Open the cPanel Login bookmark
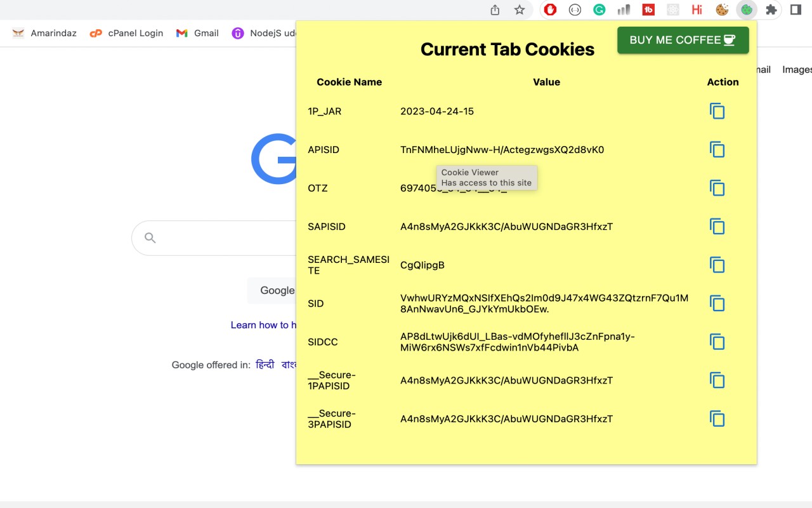The width and height of the screenshot is (812, 508). [x=126, y=33]
